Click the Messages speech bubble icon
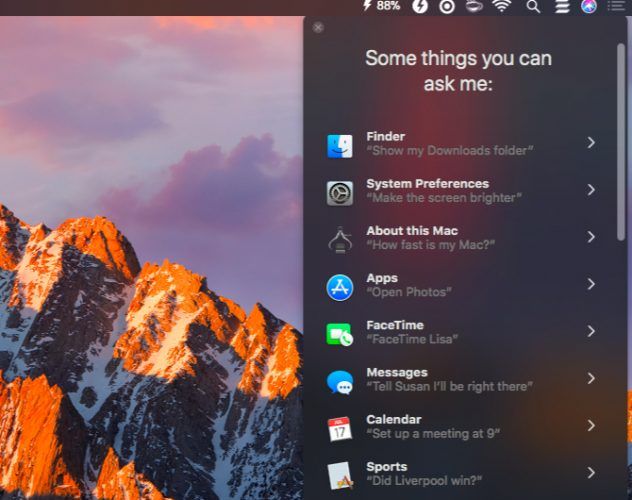Screen dimensions: 632x500 (340, 382)
